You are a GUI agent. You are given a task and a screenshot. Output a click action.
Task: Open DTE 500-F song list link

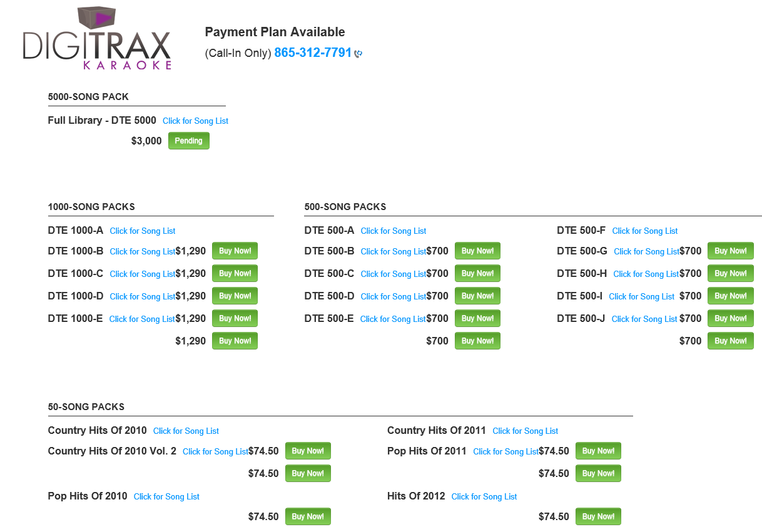click(x=645, y=231)
